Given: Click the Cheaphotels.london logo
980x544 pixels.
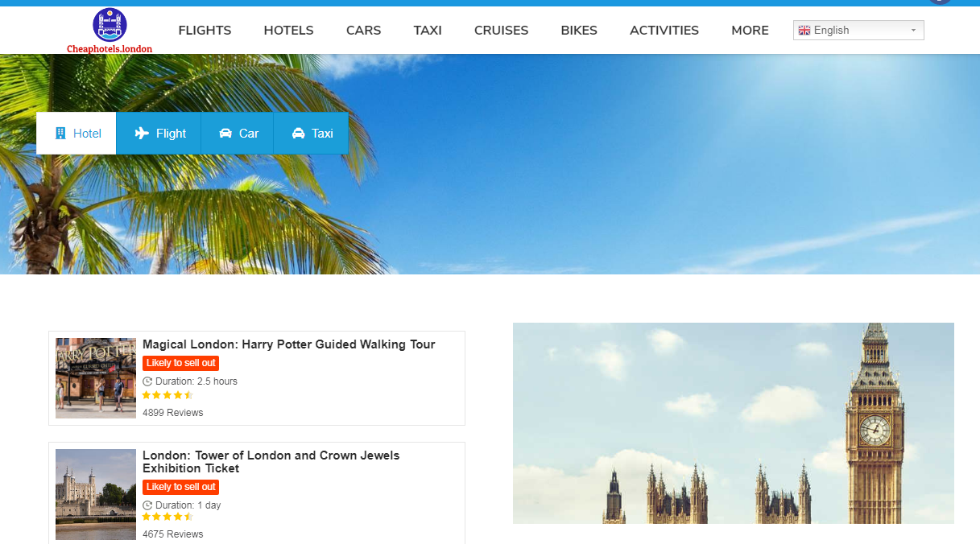Looking at the screenshot, I should (x=110, y=31).
